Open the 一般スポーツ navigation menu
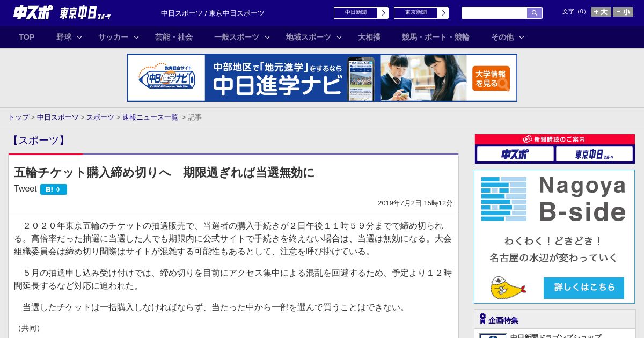The width and height of the screenshot is (644, 338). coord(237,37)
